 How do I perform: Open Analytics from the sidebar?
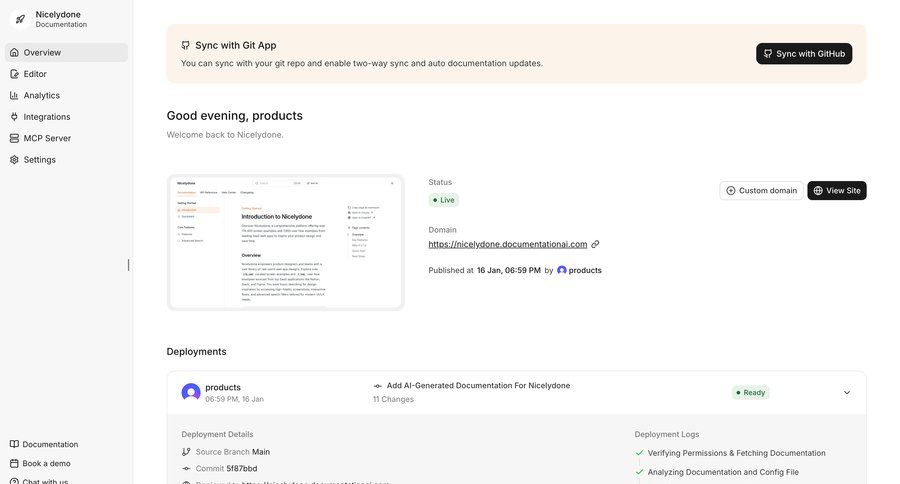pyautogui.click(x=42, y=95)
